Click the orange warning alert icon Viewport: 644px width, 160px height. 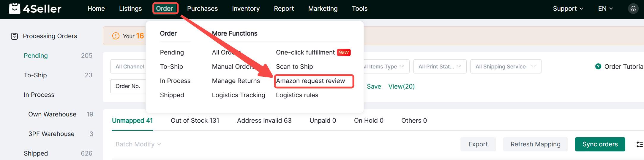pos(116,36)
